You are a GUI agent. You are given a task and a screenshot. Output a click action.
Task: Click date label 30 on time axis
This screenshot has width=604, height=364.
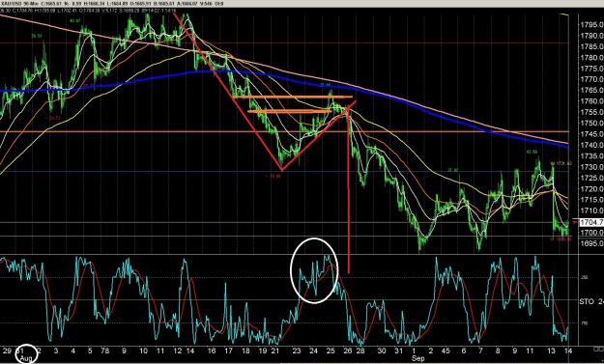pyautogui.click(x=382, y=350)
